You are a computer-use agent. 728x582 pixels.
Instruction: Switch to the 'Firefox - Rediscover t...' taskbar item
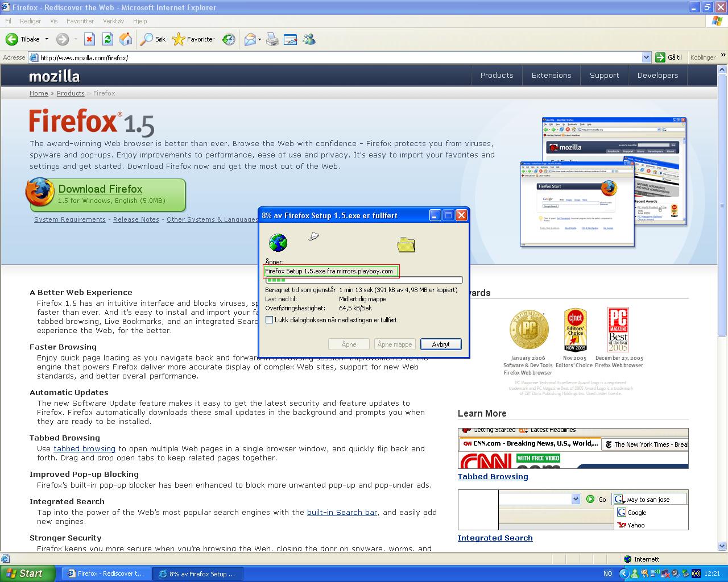[107, 573]
